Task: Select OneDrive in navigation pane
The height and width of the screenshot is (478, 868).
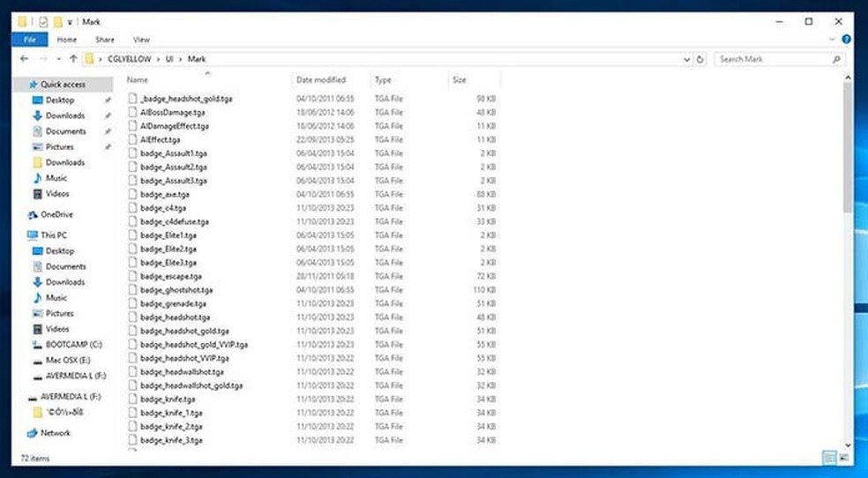Action: 56,214
